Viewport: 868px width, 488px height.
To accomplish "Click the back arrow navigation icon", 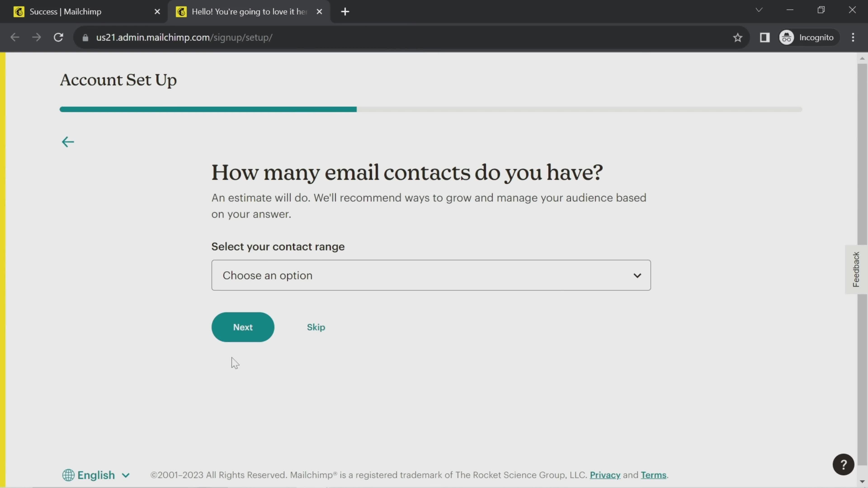I will (x=68, y=142).
